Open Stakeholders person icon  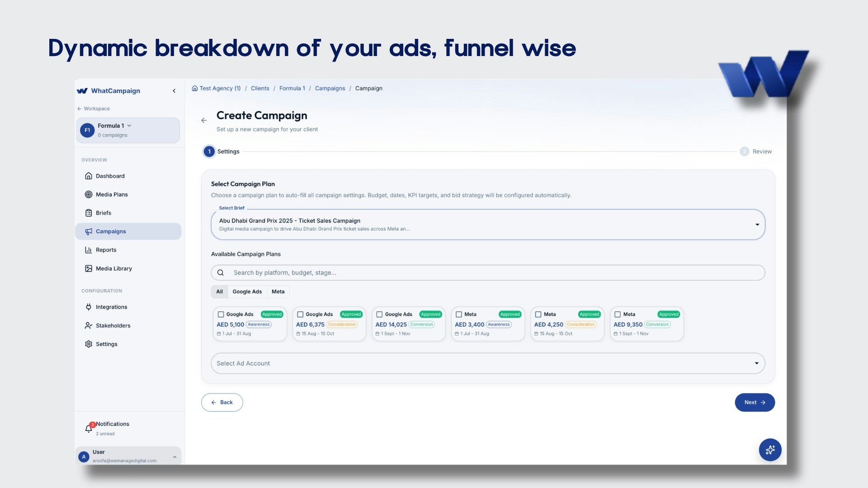pyautogui.click(x=89, y=325)
